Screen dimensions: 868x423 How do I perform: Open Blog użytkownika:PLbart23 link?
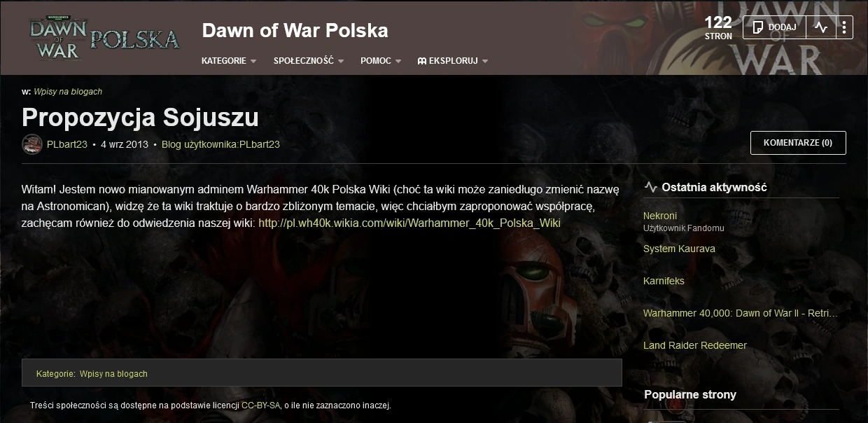(x=220, y=144)
